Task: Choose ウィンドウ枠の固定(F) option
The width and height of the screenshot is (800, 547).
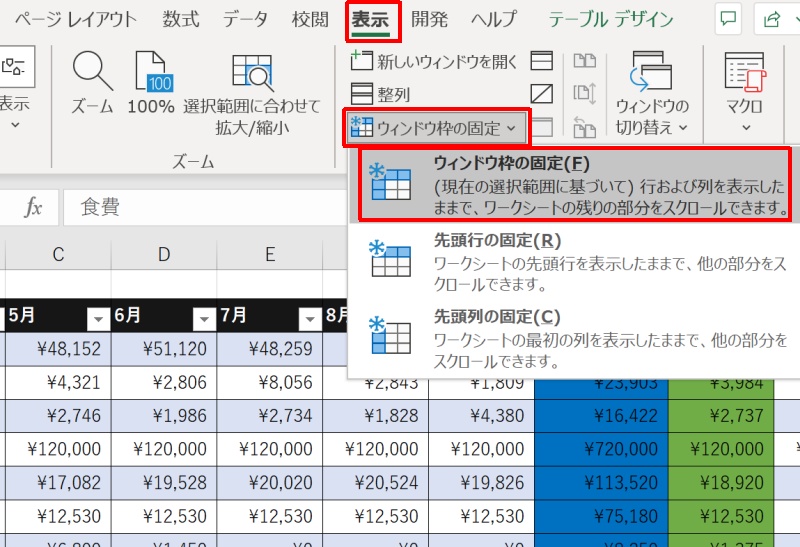Action: (x=574, y=185)
